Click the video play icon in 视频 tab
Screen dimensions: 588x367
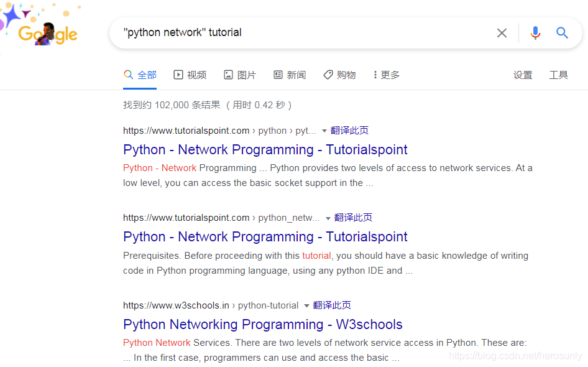(x=178, y=75)
